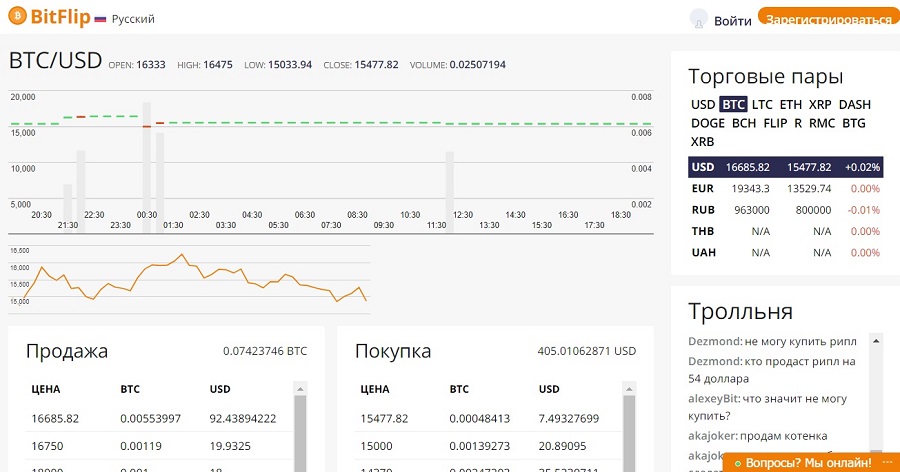Click the VOLUME value 0.02507194
This screenshot has width=900, height=472.
click(478, 65)
